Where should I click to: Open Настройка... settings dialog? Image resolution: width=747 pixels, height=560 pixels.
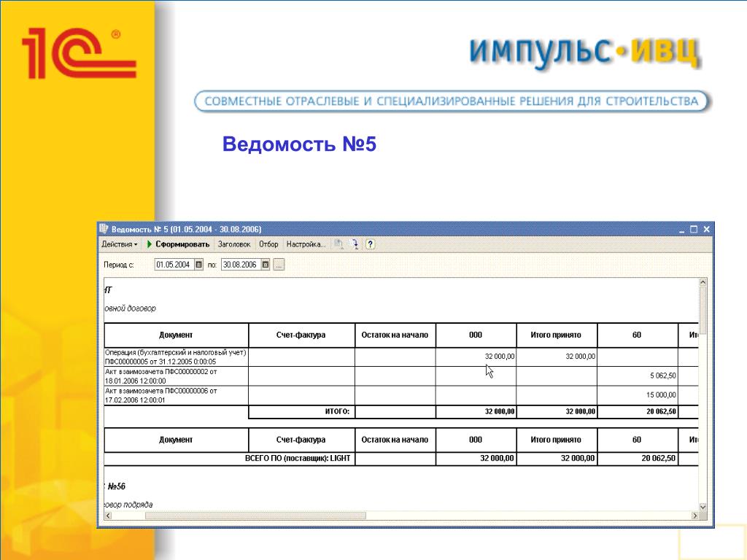pyautogui.click(x=306, y=244)
